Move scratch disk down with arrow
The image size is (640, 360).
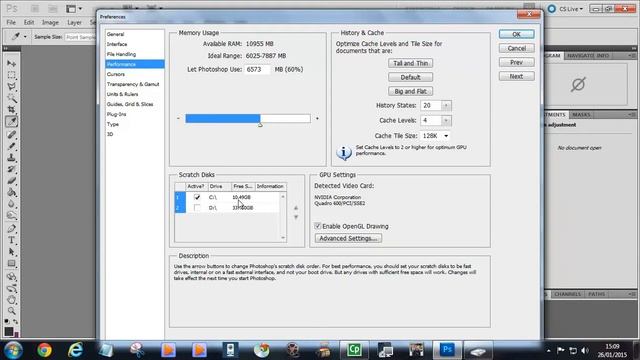coord(296,218)
